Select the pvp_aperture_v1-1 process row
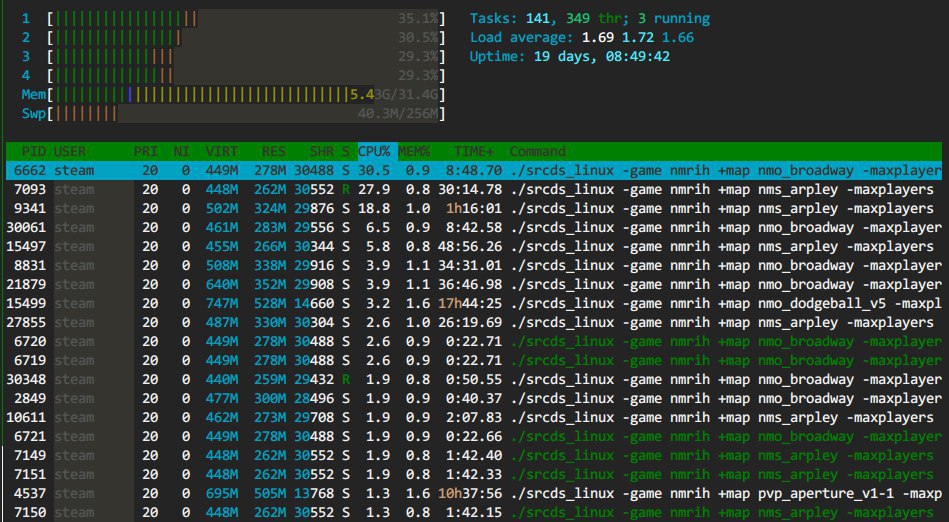949x522 pixels. (x=474, y=494)
